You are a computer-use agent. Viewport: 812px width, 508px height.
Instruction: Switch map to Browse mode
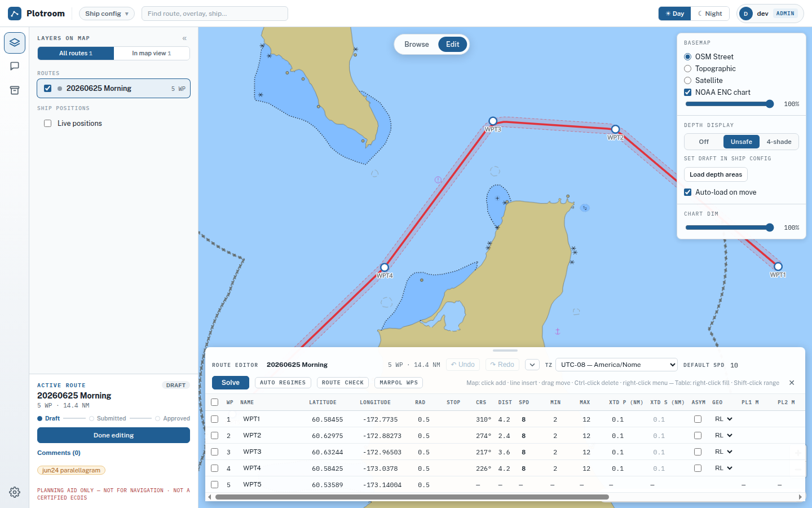pyautogui.click(x=417, y=45)
